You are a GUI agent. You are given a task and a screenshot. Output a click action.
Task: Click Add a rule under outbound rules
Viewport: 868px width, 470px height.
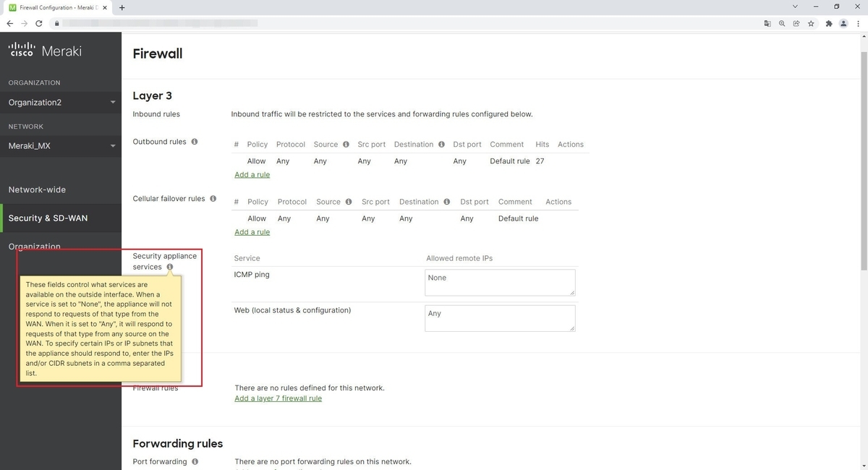(252, 174)
